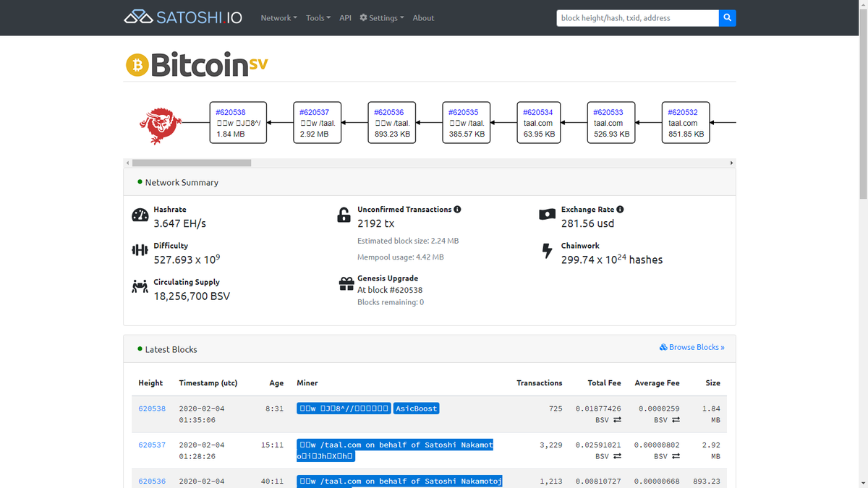Click the Average Fee column header
This screenshot has height=488, width=868.
click(x=657, y=382)
